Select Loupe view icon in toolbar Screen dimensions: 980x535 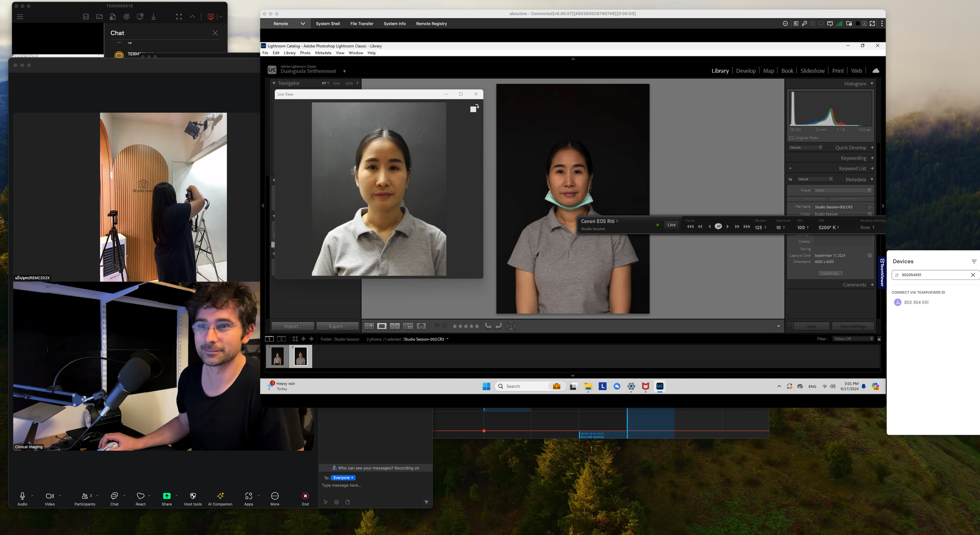[x=381, y=326]
